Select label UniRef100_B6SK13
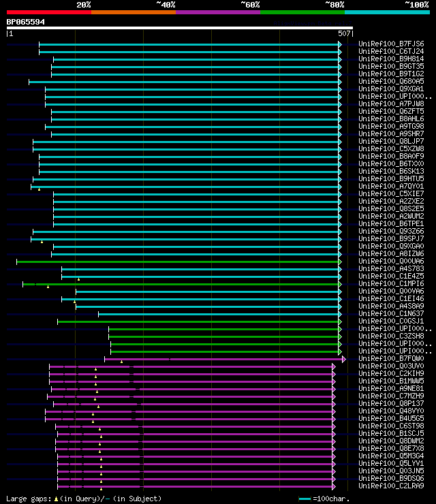The image size is (436, 504). tap(391, 172)
